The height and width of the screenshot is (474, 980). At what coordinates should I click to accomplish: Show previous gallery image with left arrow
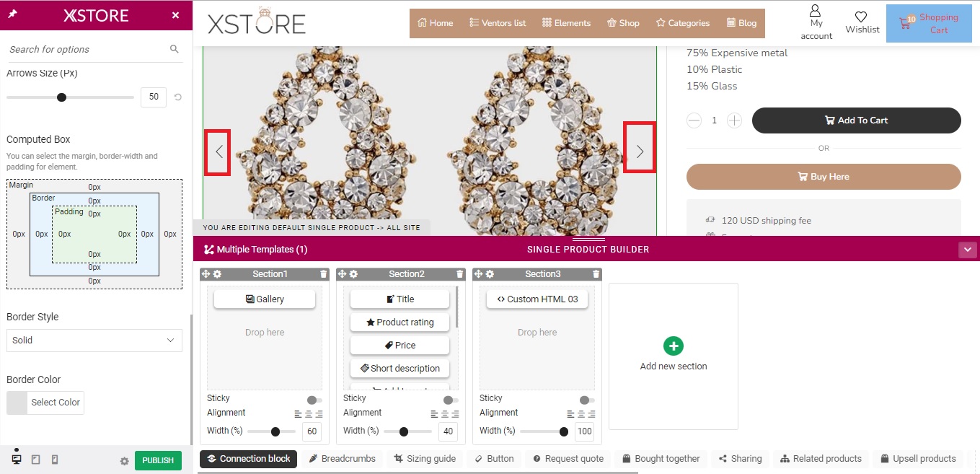(218, 152)
